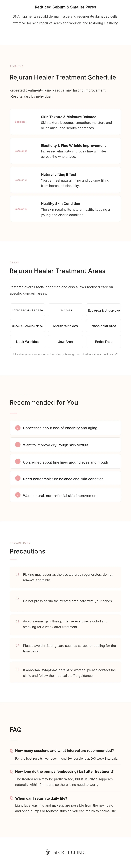The image size is (131, 868).
Task: Click precaution 03 about avoiding saunas
Action: 65,624
